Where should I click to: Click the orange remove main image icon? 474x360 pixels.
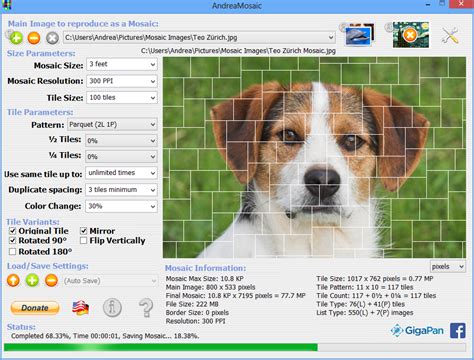click(x=34, y=38)
